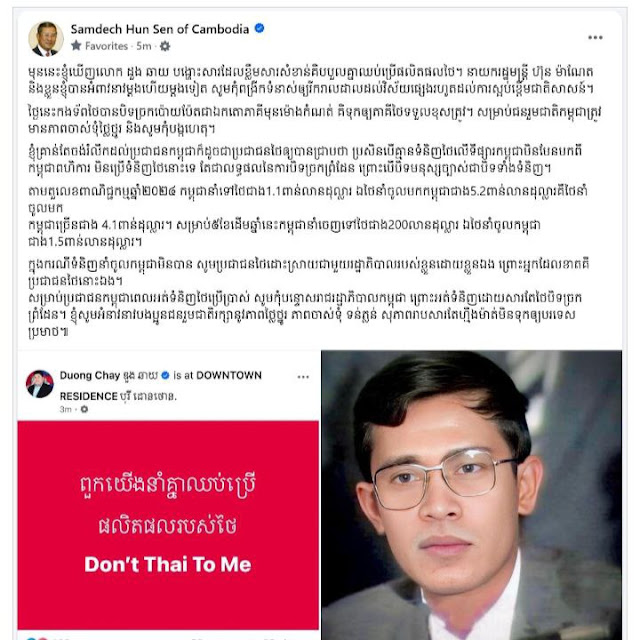Open the 3m timestamp on the shared post
The image size is (640, 640).
[65, 409]
